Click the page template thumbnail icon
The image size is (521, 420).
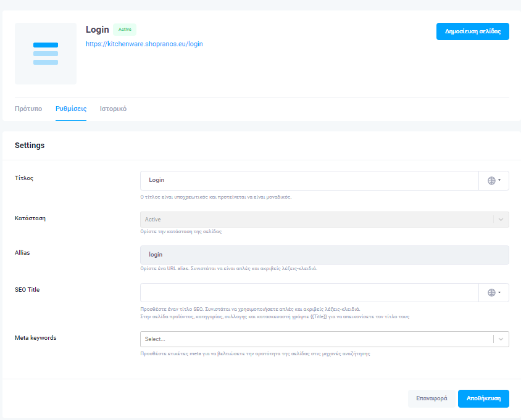pyautogui.click(x=46, y=54)
